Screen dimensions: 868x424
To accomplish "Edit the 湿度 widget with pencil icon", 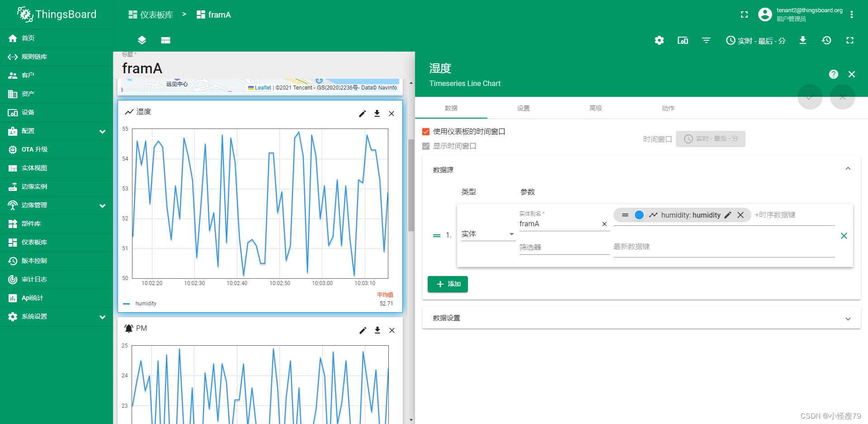I will [x=363, y=114].
